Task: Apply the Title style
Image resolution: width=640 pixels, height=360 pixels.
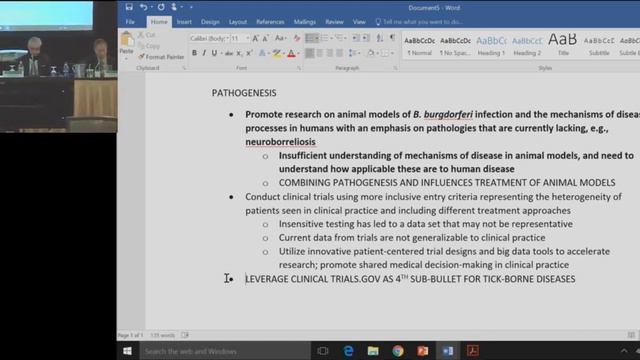Action: [x=563, y=46]
